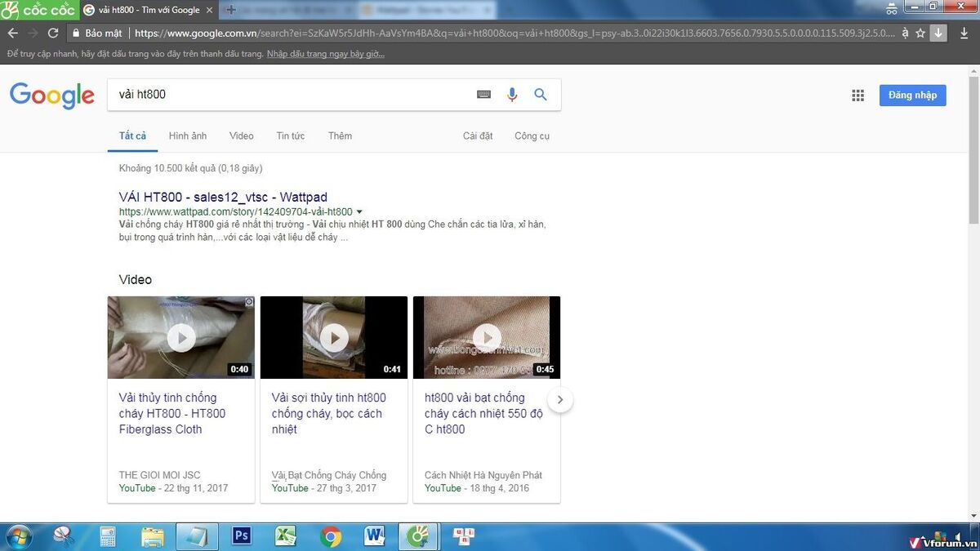
Task: Start voice search with the microphone
Action: click(x=512, y=95)
